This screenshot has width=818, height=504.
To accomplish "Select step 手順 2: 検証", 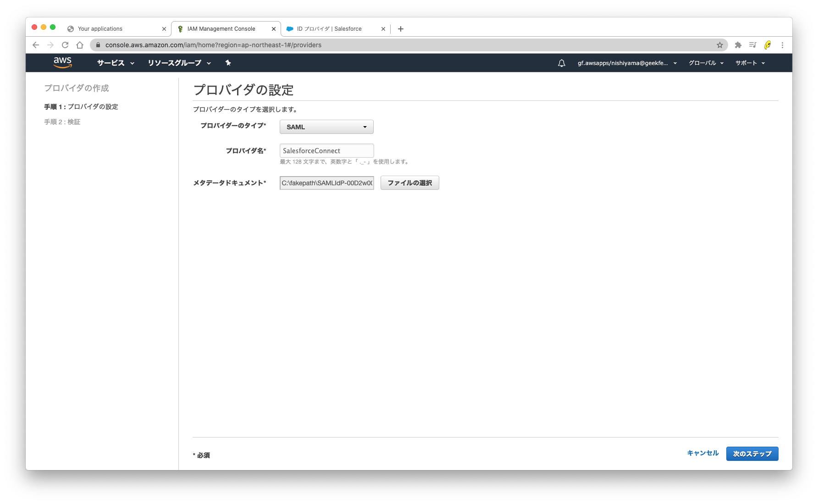I will [x=62, y=122].
